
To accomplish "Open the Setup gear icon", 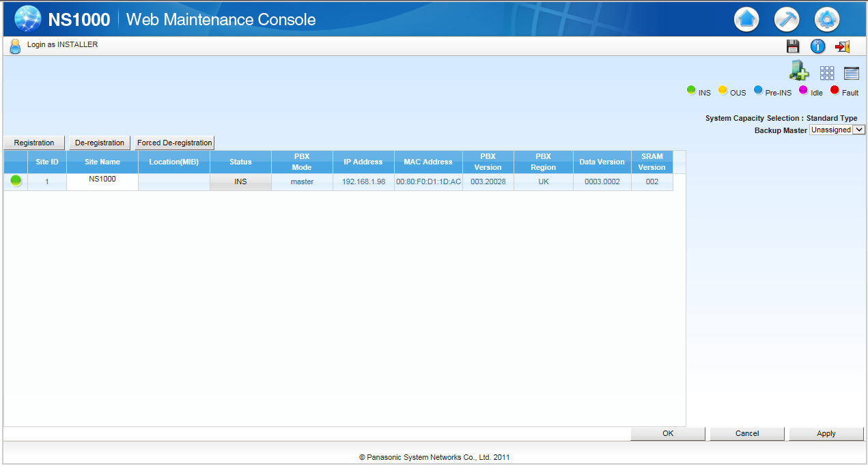I will 827,20.
